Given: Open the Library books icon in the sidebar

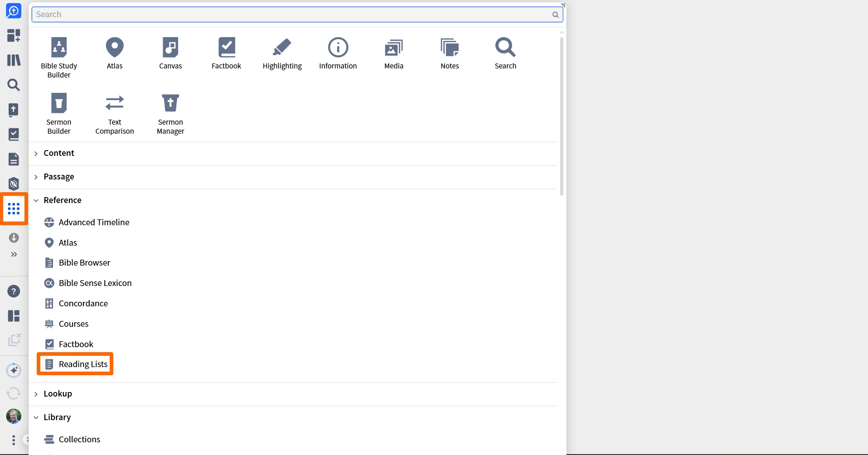Looking at the screenshot, I should pos(14,60).
